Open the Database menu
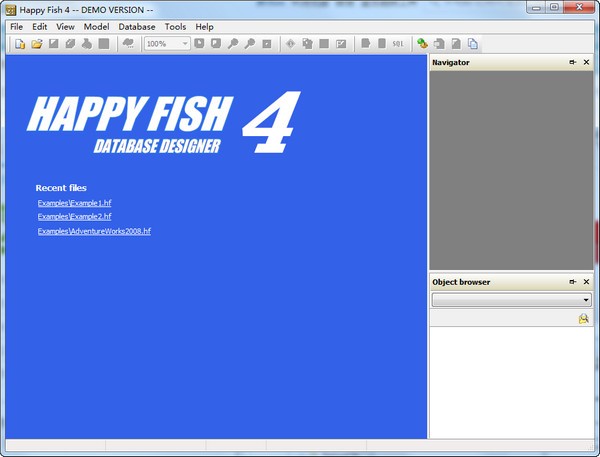 click(x=137, y=27)
